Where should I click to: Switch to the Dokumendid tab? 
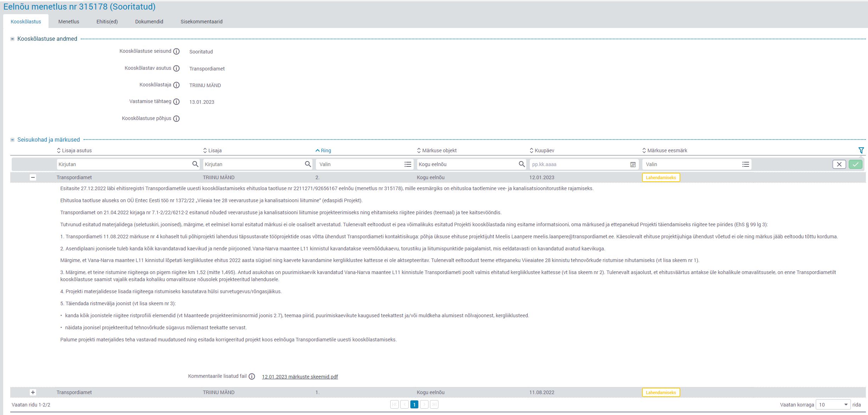click(x=149, y=22)
